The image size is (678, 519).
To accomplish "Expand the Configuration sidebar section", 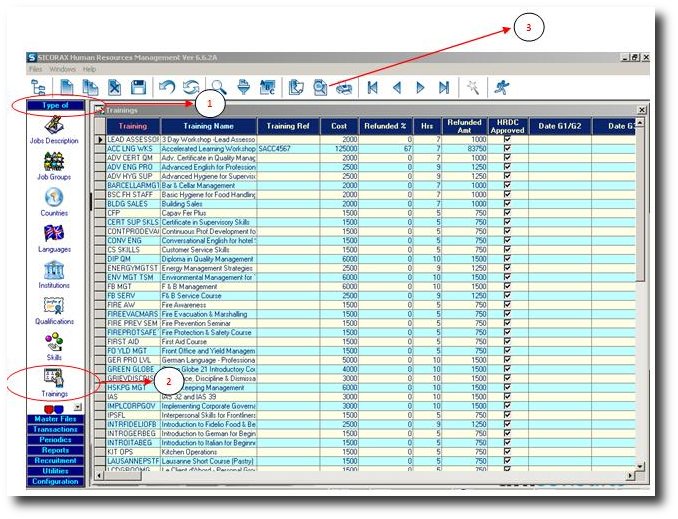I will (55, 481).
